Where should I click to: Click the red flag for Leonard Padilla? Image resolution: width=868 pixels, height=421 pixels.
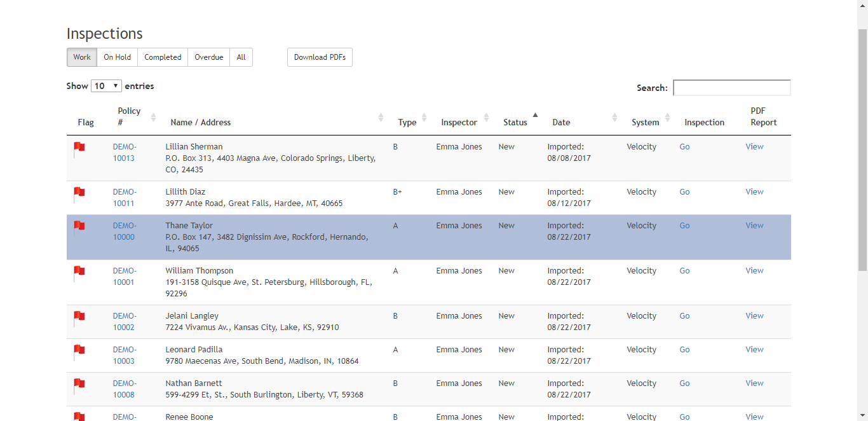79,351
